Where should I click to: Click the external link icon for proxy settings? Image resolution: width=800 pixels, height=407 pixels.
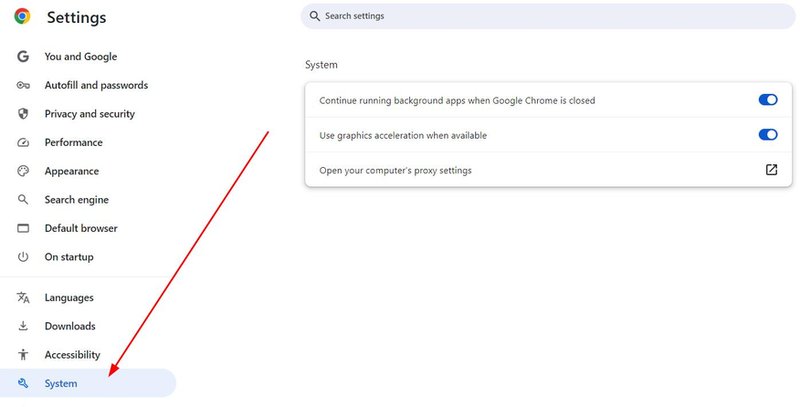pos(771,170)
